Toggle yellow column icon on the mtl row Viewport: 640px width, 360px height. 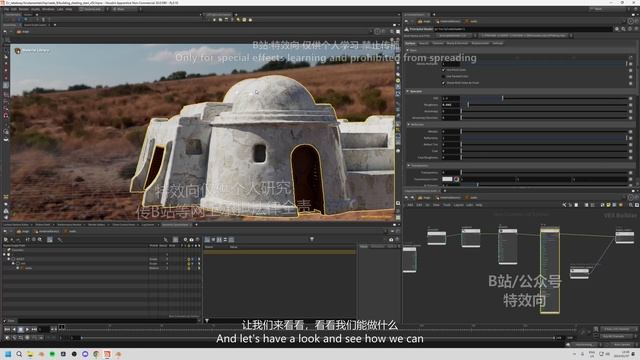pyautogui.click(x=189, y=268)
